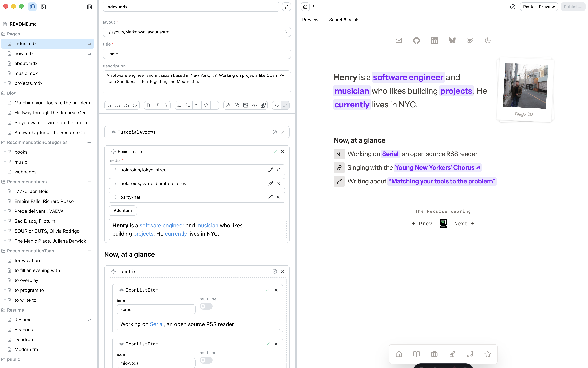This screenshot has width=588, height=368.
Task: Open the LinkedIn icon in preview
Action: coord(434,40)
